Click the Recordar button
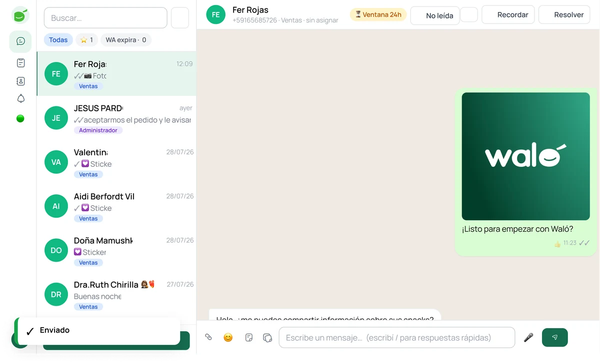The image size is (600, 364). tap(508, 14)
